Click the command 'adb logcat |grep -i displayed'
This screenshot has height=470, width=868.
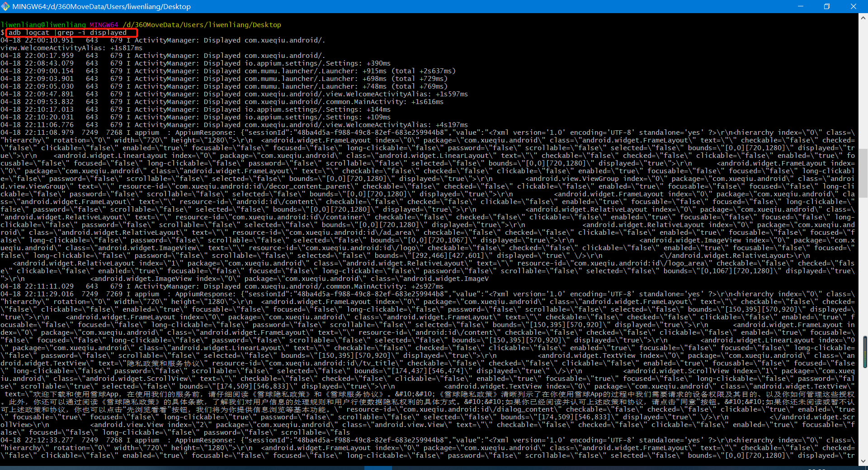pos(68,33)
